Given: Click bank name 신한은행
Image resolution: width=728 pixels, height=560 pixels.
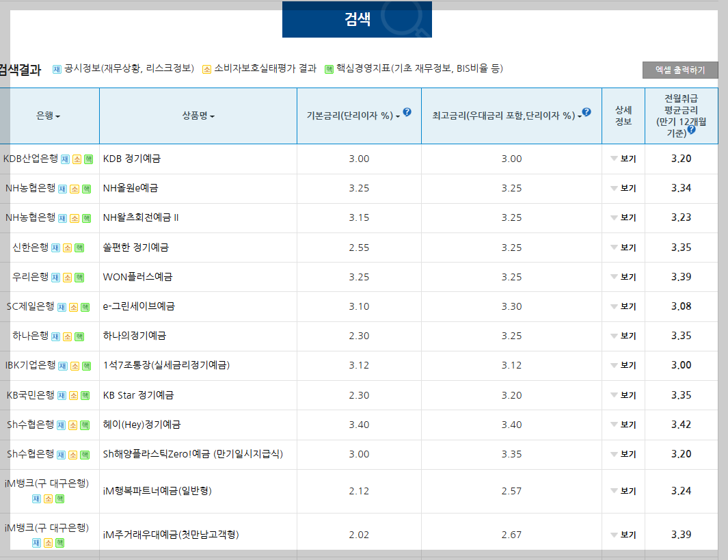Looking at the screenshot, I should pyautogui.click(x=30, y=248).
